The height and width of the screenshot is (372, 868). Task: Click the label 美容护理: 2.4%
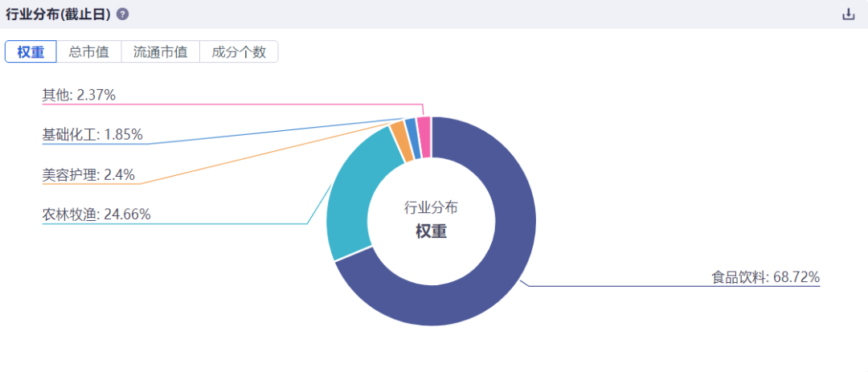point(88,175)
